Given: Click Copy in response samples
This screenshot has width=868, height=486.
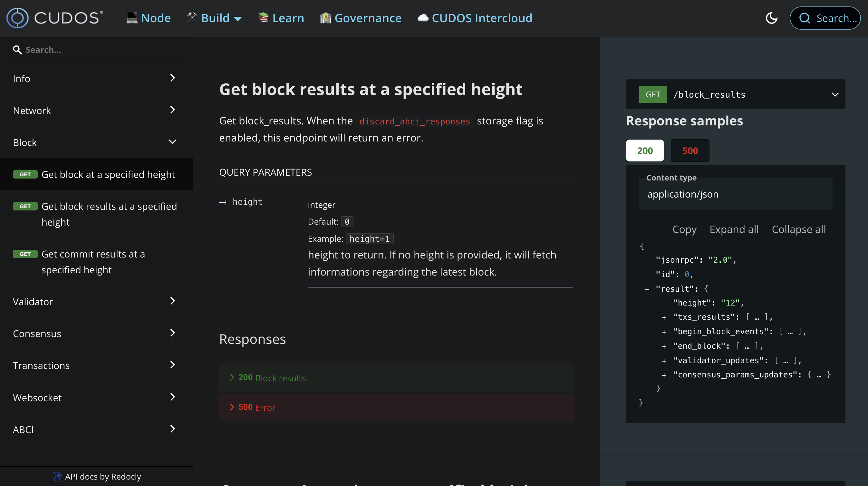Looking at the screenshot, I should pyautogui.click(x=684, y=229).
